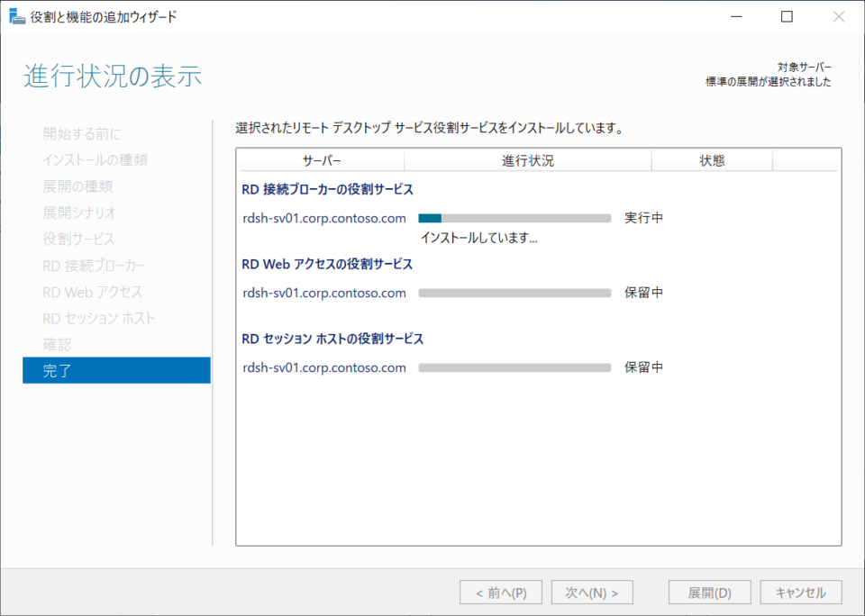Click the 前へ(P) button

tap(501, 593)
